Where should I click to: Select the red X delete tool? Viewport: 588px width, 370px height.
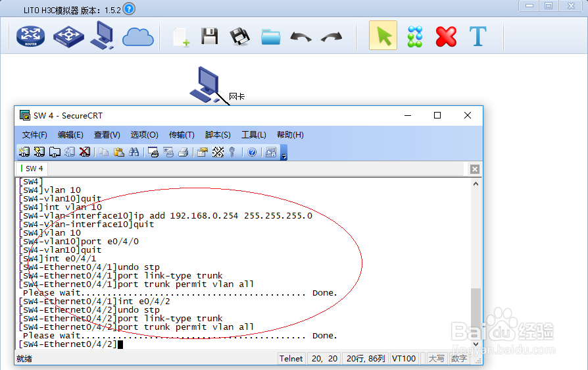pos(446,36)
